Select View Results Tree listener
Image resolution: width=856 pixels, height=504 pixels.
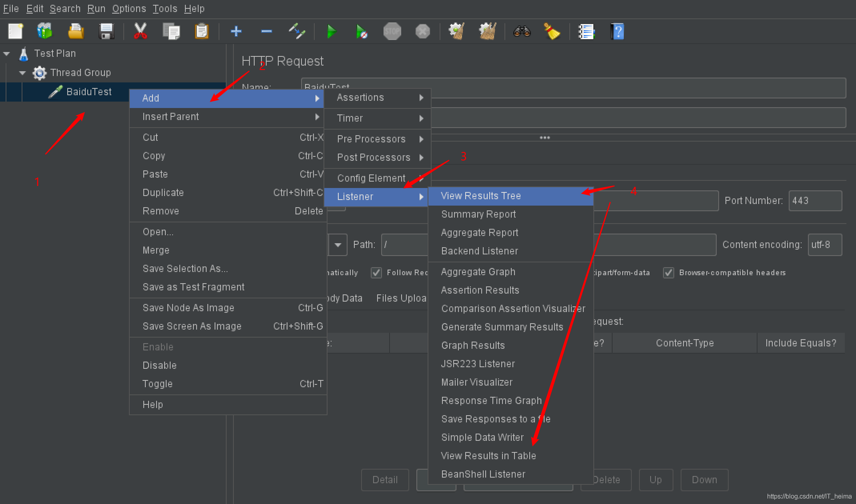tap(480, 196)
